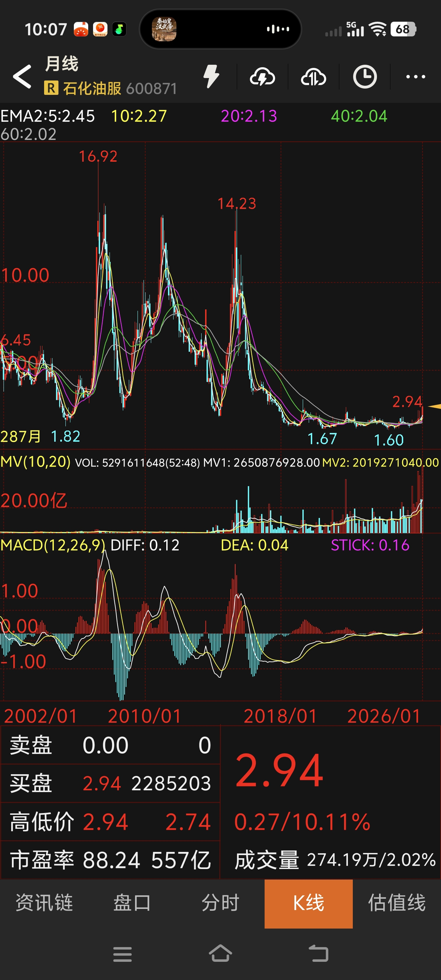
Task: Tap the DIFF: 0.12 value
Action: 145,545
